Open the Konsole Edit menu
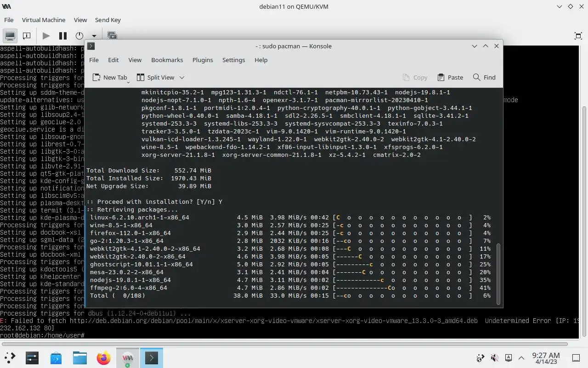The image size is (588, 368). click(x=113, y=60)
